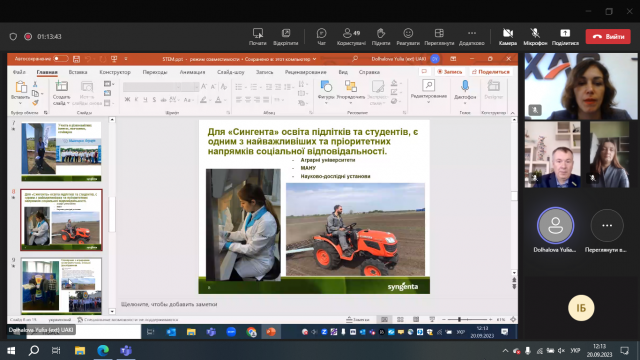Click the Вставить paste icon

pyautogui.click(x=21, y=87)
